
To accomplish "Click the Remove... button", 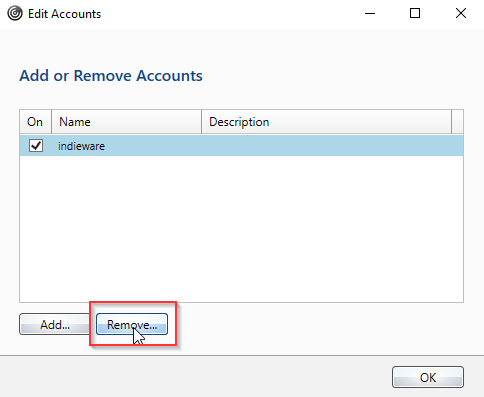I will click(132, 324).
